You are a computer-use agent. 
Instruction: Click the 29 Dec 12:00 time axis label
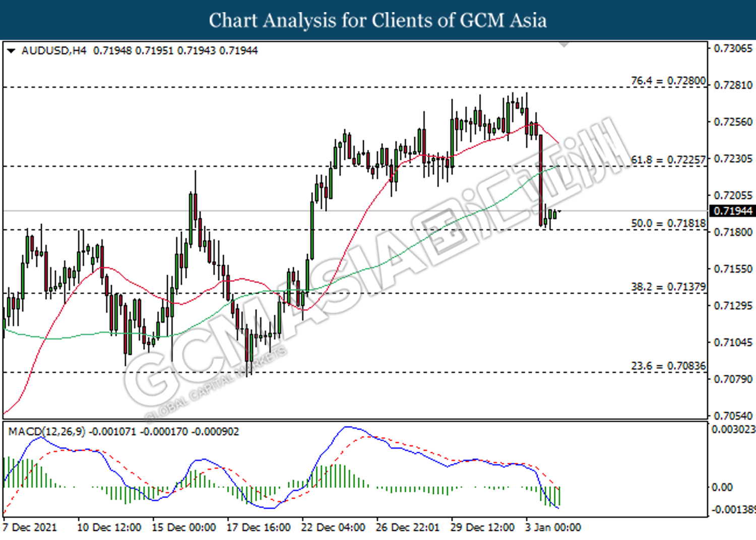pos(482,527)
